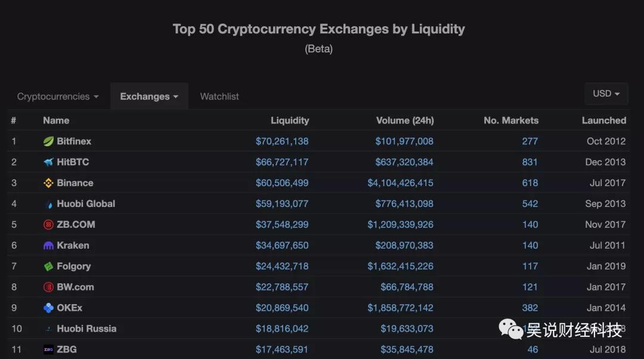Select the HitBTC rocket icon

[x=49, y=162]
